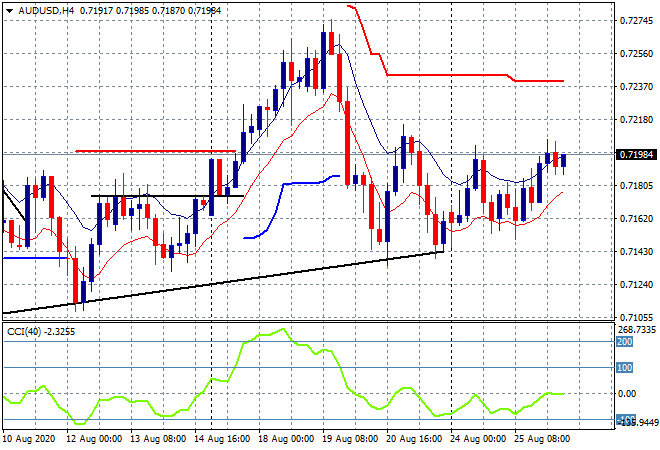Click the 25 Aug 08:00 time label

(x=542, y=439)
